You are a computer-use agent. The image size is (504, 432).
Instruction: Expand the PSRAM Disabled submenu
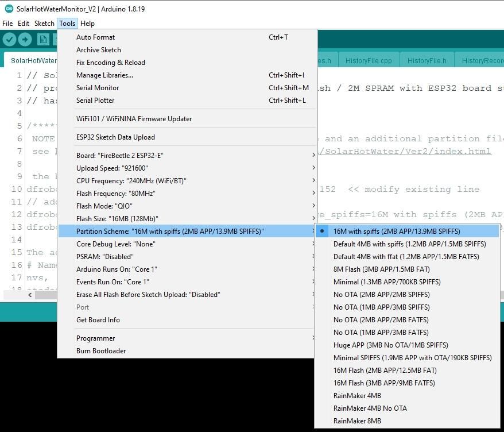point(187,257)
